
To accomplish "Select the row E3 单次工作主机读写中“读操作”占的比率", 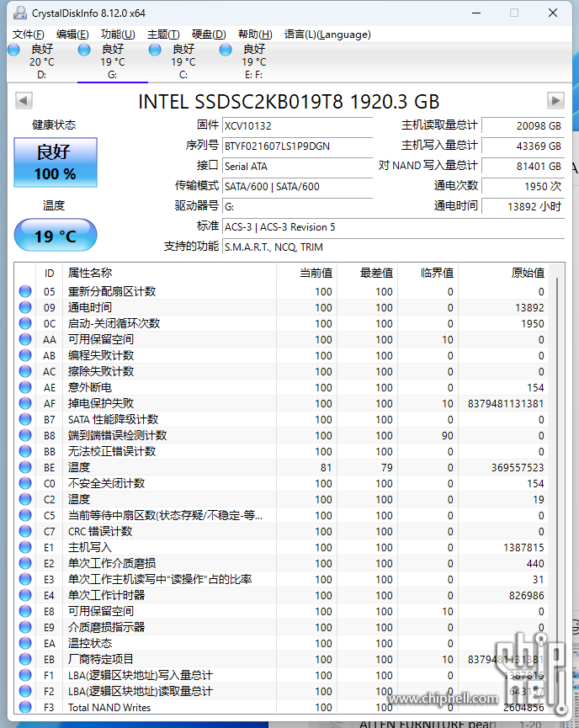I will (x=282, y=579).
